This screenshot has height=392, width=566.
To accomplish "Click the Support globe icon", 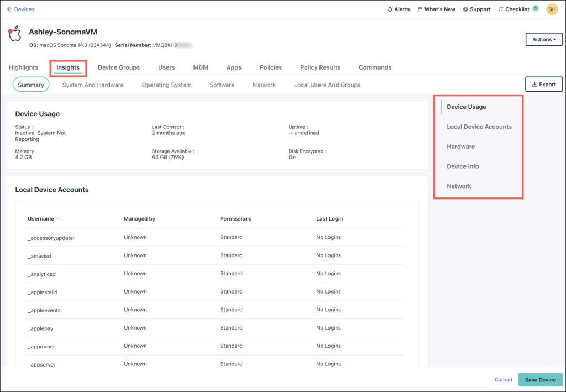I will pos(465,9).
